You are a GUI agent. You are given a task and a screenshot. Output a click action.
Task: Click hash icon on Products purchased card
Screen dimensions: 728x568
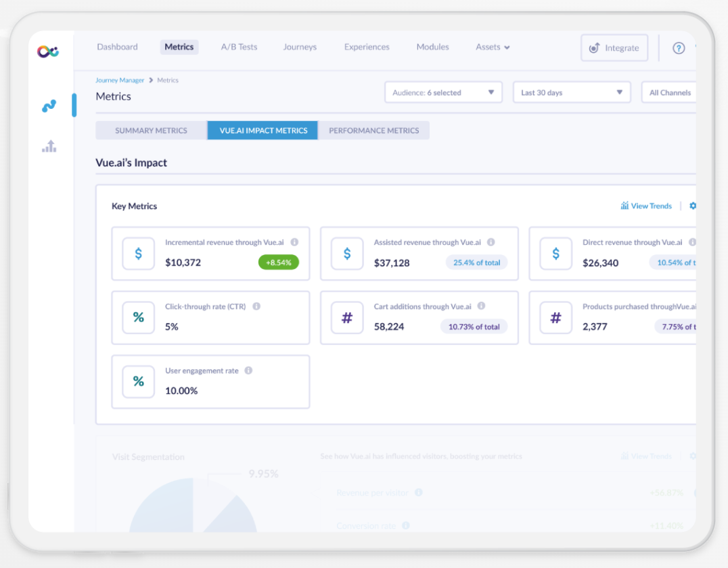click(x=555, y=317)
